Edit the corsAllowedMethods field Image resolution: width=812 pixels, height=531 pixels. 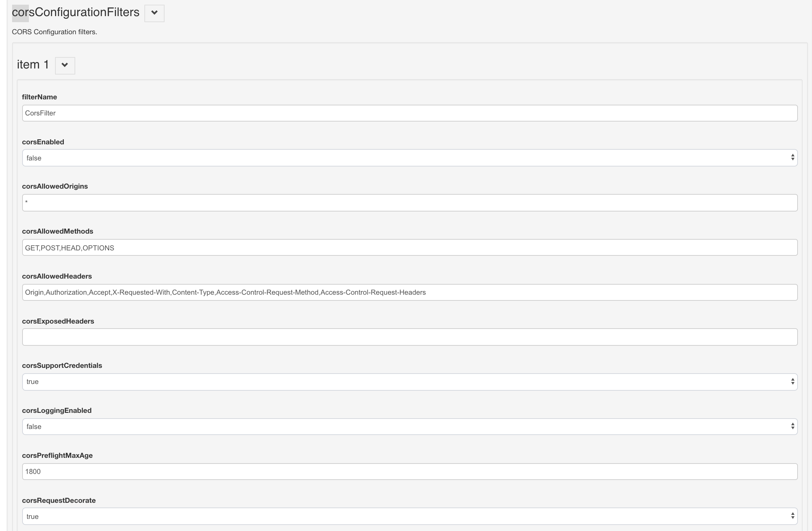pos(409,248)
